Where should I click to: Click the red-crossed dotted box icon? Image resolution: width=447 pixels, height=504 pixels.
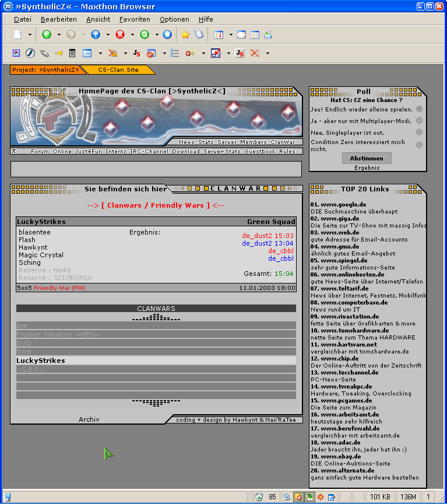255,53
